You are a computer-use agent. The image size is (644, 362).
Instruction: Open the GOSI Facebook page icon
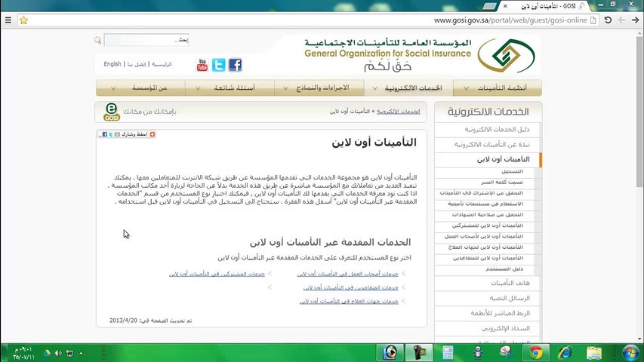click(236, 65)
